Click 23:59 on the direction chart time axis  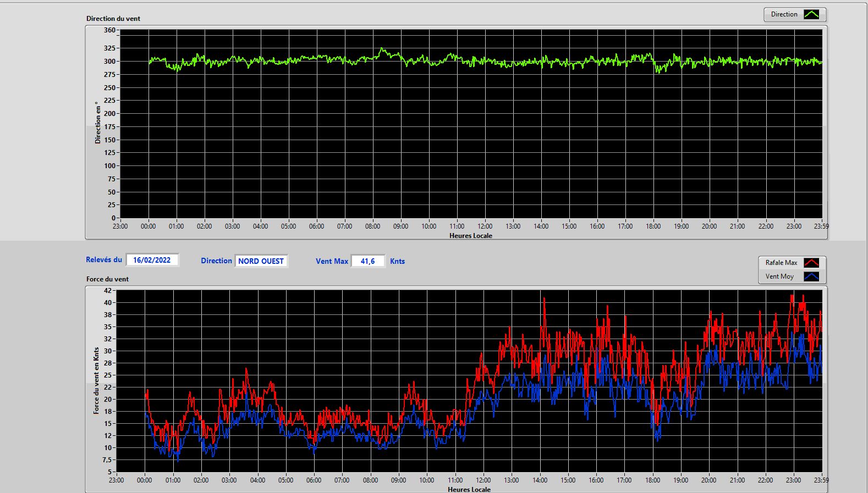[x=821, y=226]
